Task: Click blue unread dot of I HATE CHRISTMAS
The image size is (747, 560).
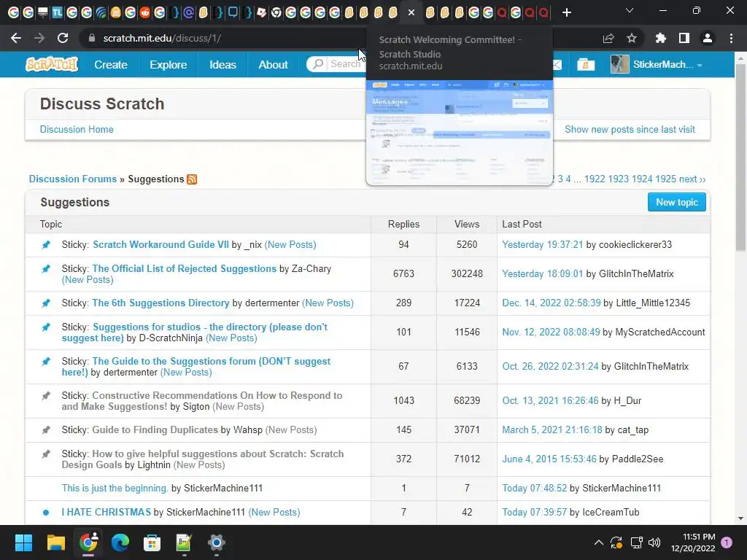Action: tap(46, 513)
